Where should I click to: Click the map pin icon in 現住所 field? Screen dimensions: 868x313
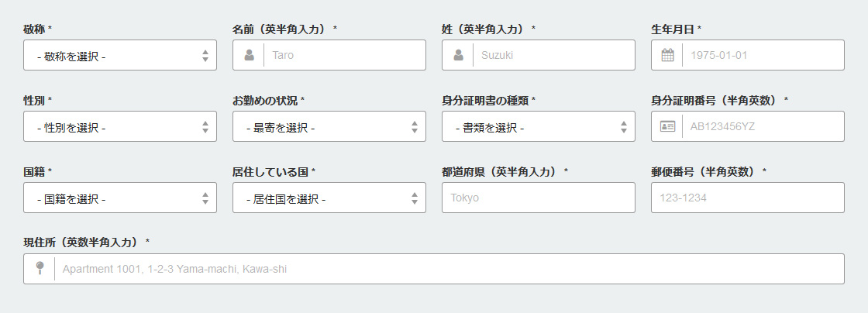(40, 269)
